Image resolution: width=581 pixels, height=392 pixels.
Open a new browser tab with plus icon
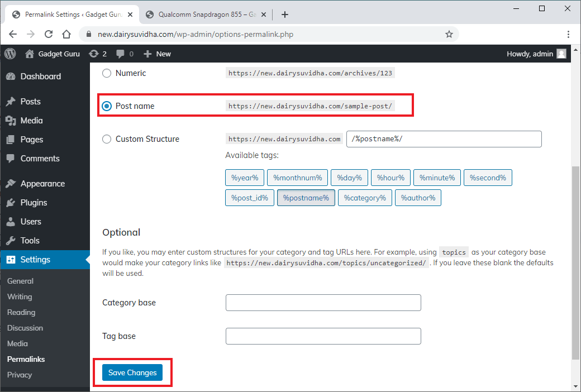285,15
